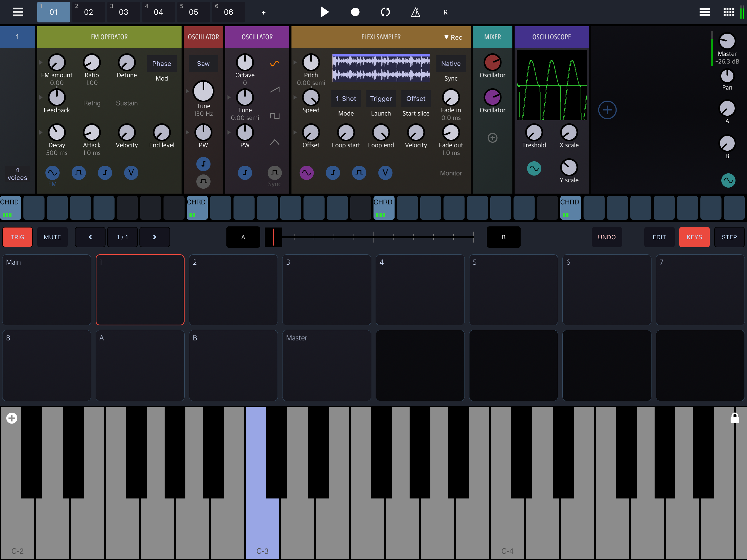This screenshot has height=560, width=747.
Task: Switch to grid view icon
Action: [x=728, y=12]
